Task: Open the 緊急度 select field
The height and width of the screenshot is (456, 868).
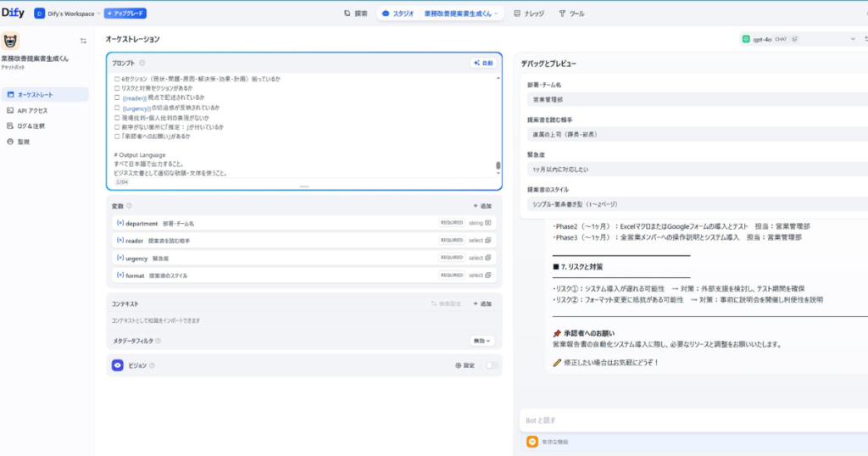Action: [x=698, y=170]
